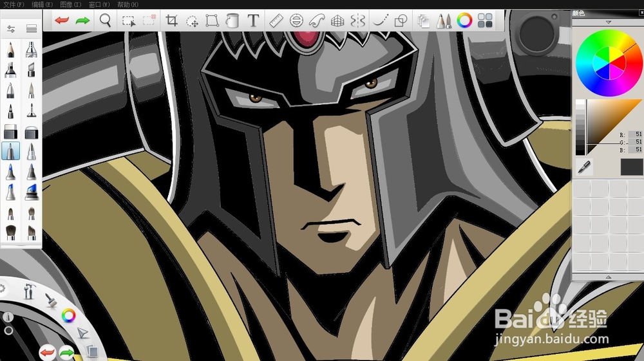Toggle the Ellipse guide

pyautogui.click(x=296, y=20)
